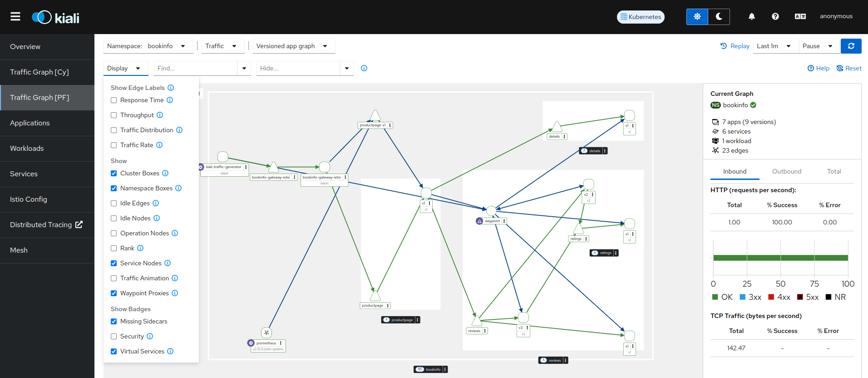868x378 pixels.
Task: Open the language switcher icon
Action: click(x=800, y=17)
